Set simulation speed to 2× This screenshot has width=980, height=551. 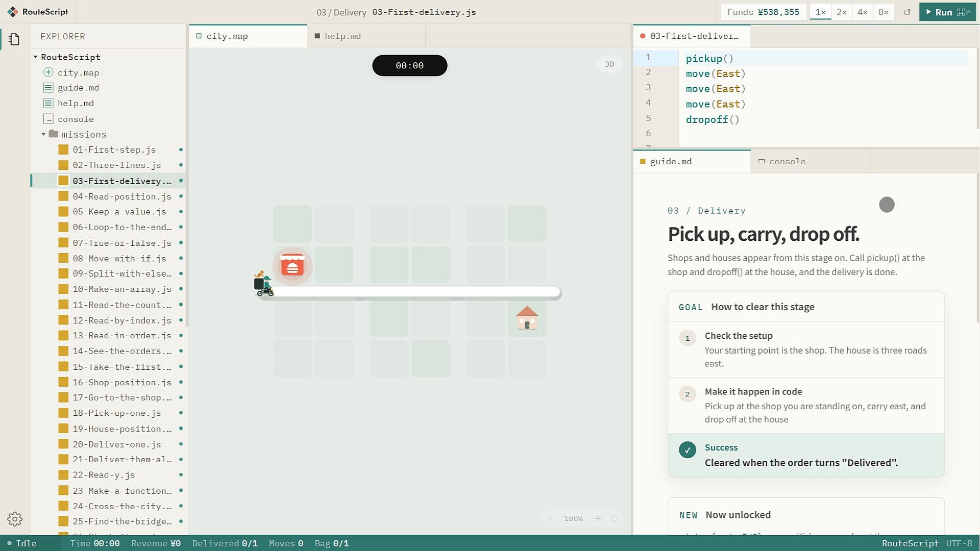(x=841, y=12)
